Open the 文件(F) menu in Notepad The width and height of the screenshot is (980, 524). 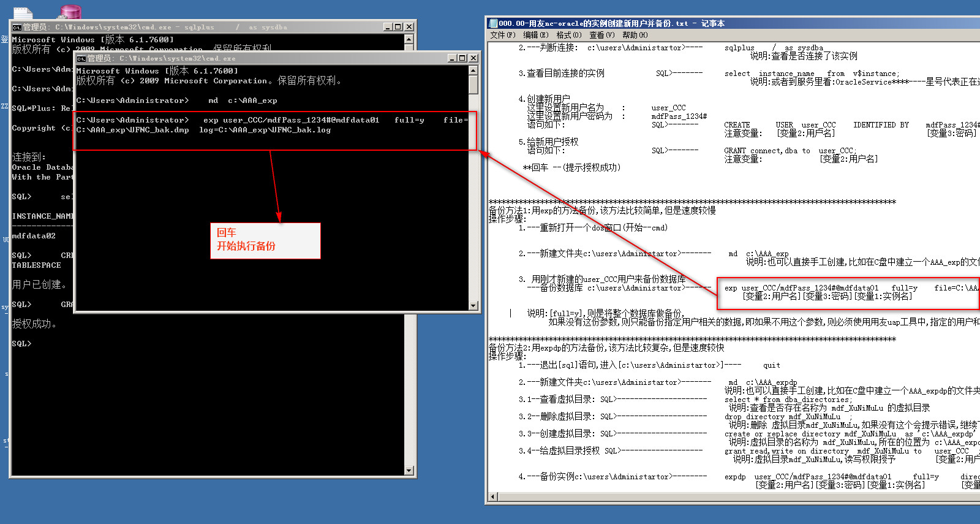point(502,35)
